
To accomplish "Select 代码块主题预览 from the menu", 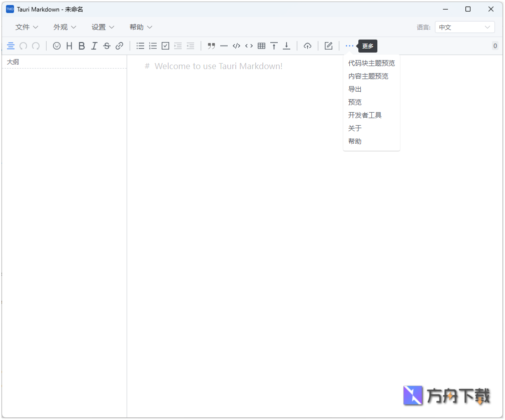I will pos(371,63).
